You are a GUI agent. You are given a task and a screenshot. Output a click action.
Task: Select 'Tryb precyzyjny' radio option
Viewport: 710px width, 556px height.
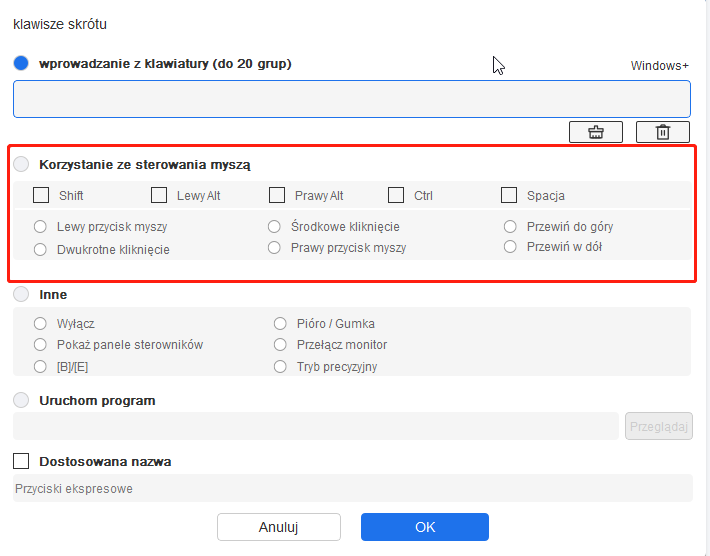click(x=280, y=366)
